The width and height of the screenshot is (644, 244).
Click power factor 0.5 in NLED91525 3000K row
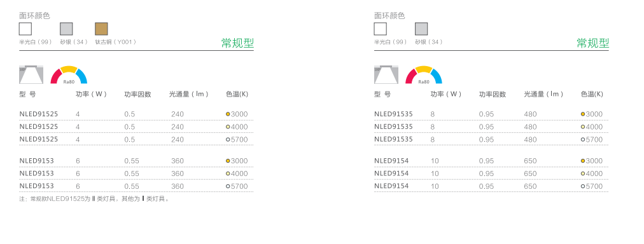pos(130,114)
